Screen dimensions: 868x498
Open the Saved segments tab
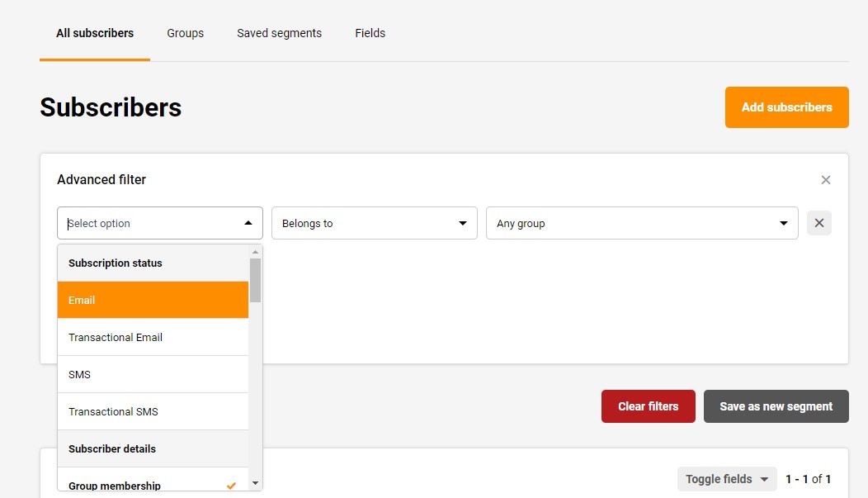point(279,33)
